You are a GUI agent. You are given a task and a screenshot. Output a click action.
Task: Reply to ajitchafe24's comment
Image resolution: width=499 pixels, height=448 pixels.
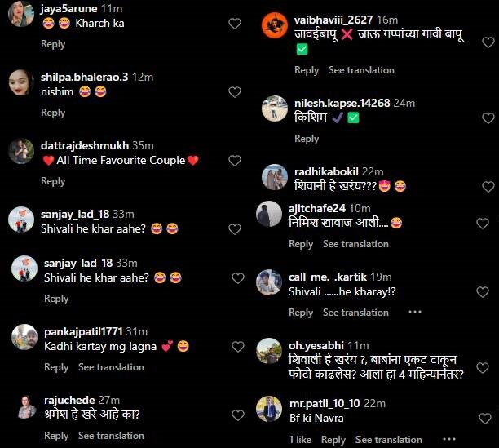point(301,244)
